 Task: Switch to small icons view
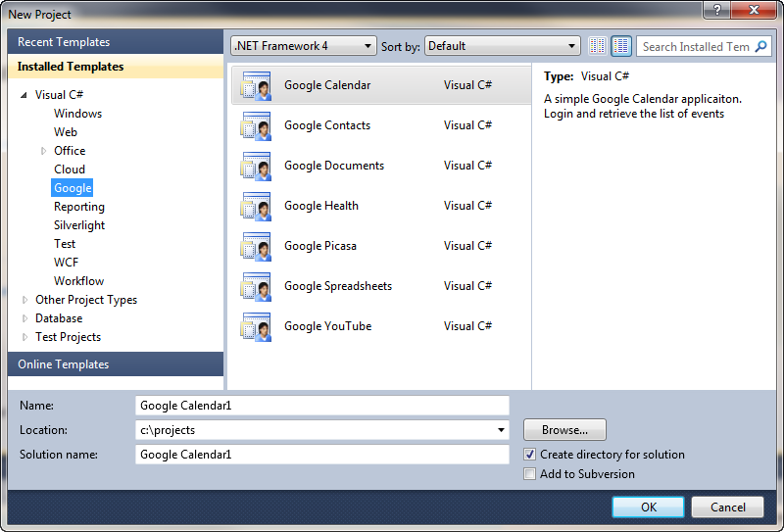(598, 46)
